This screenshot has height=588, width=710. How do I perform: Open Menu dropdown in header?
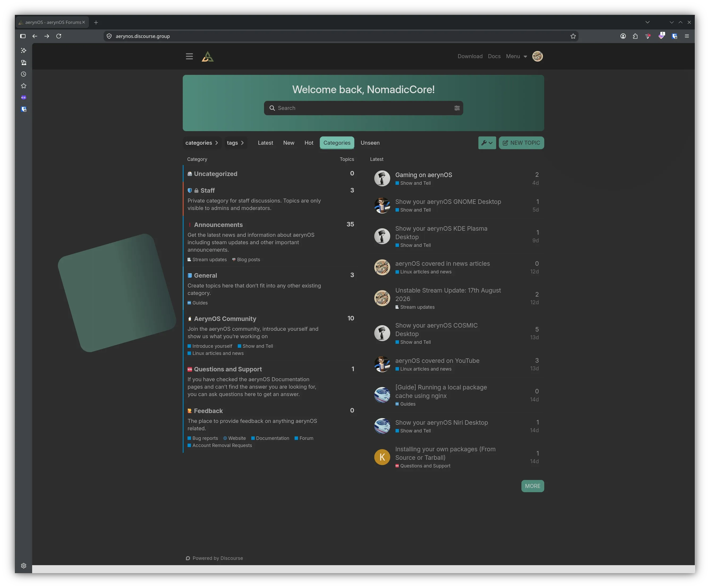(516, 57)
